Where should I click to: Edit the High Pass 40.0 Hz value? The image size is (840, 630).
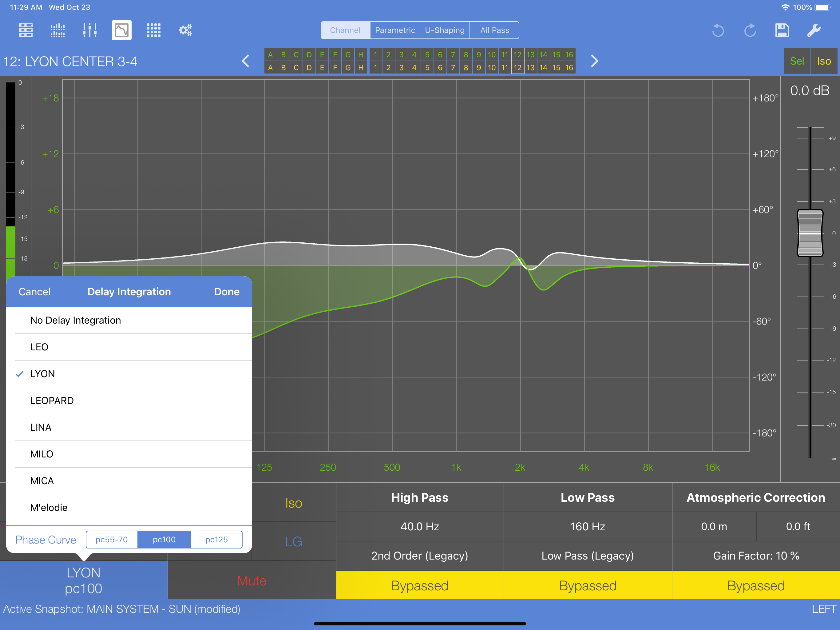pos(420,526)
